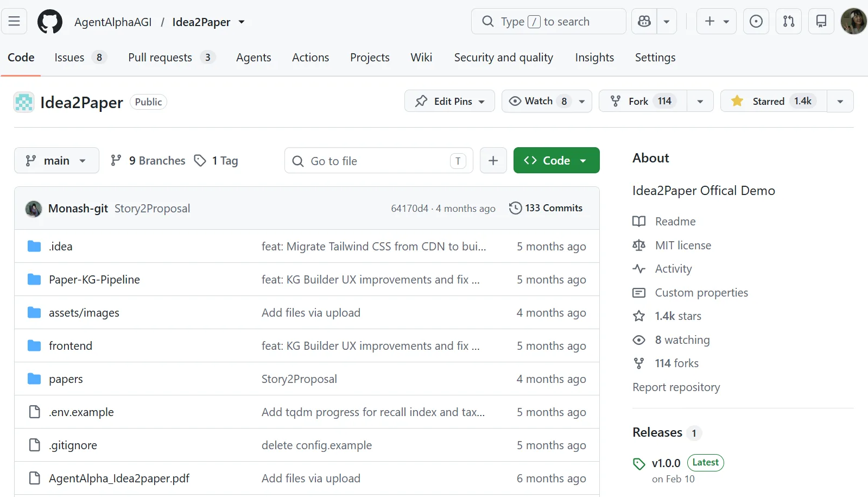View the 133 Commits history link

[546, 208]
